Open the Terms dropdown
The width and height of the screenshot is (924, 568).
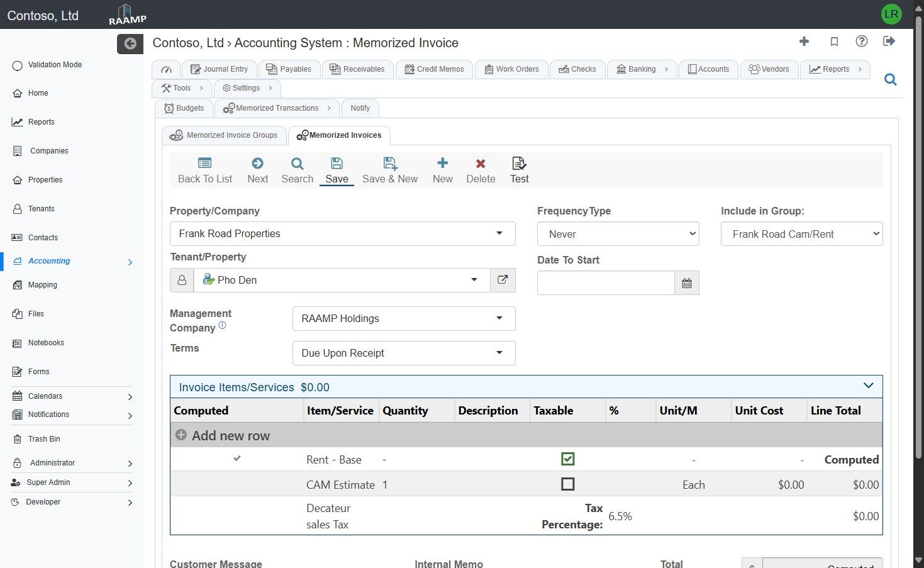click(404, 353)
